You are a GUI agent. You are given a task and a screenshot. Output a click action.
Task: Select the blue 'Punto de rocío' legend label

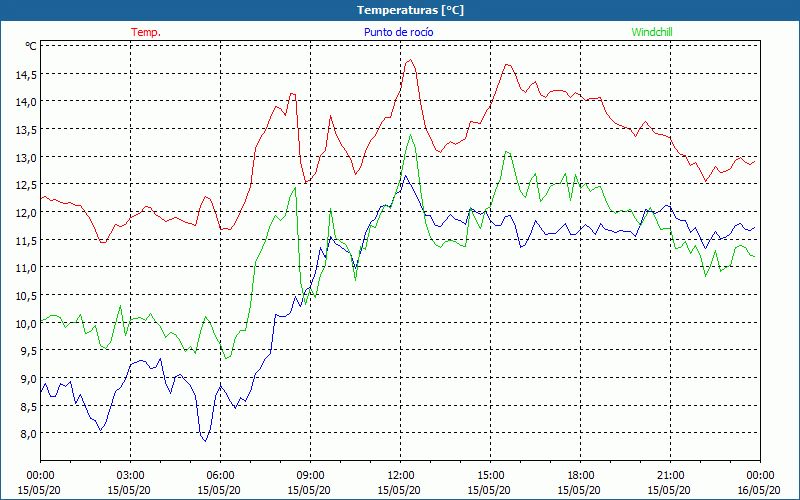click(398, 32)
